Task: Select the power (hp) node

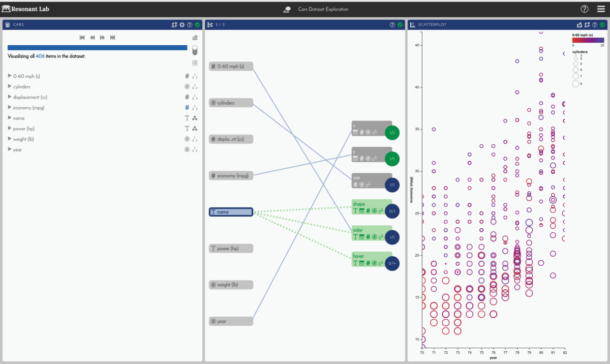Action: (231, 249)
